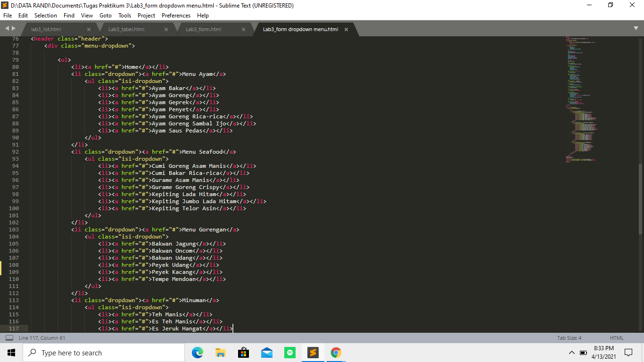Open Microsoft Edge from the taskbar
Viewport: 644px width, 362px height.
point(198,353)
